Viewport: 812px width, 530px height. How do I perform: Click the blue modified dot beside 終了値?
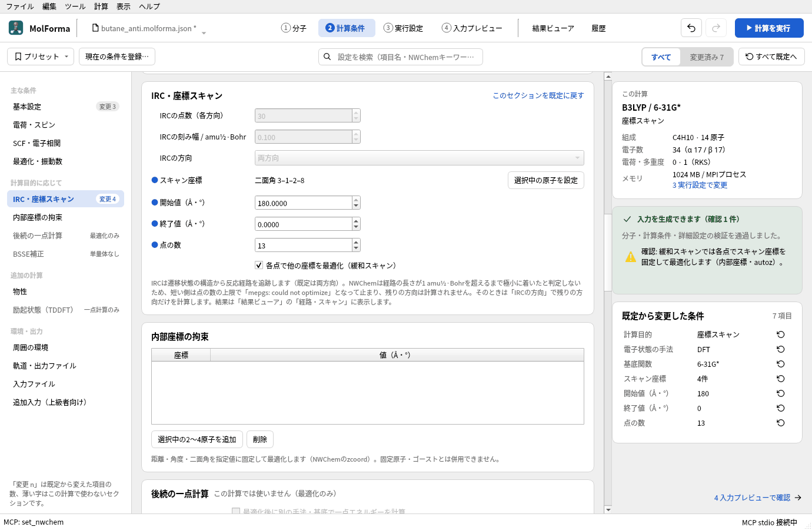(155, 224)
